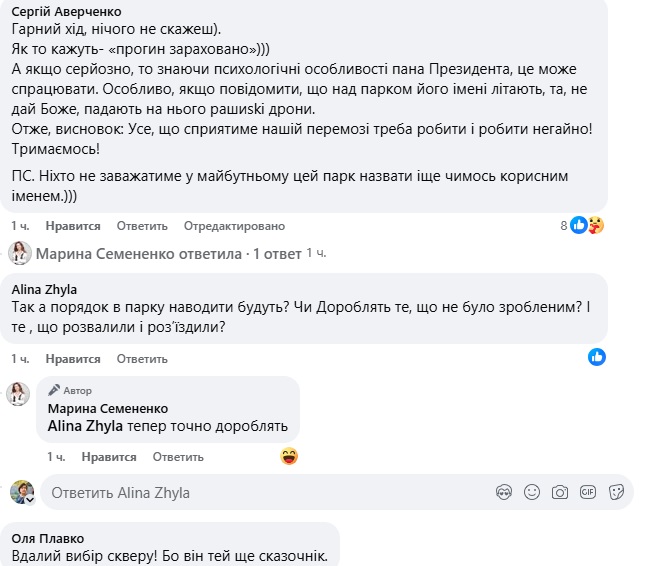The width and height of the screenshot is (648, 566).
Task: Reply to Сергій Аверченко's comment
Action: tap(140, 226)
